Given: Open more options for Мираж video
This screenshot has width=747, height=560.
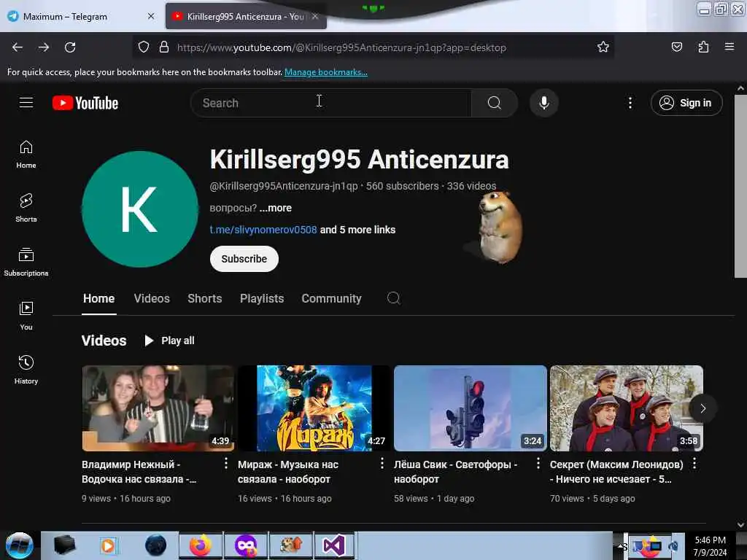Looking at the screenshot, I should [382, 463].
